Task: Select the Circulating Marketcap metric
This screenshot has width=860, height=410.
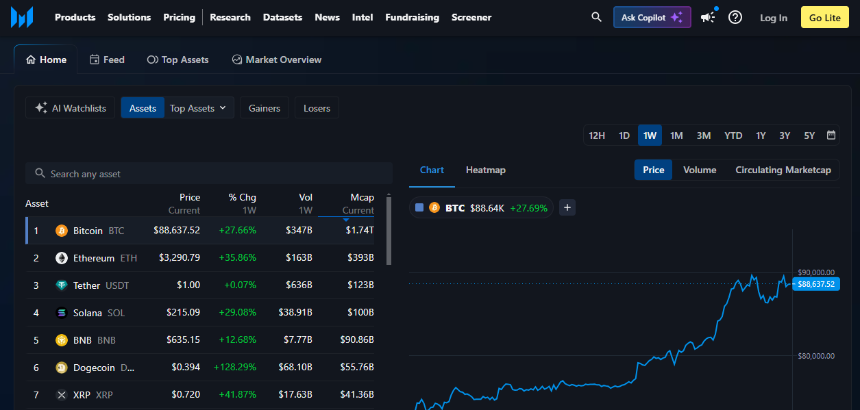Action: click(x=783, y=170)
